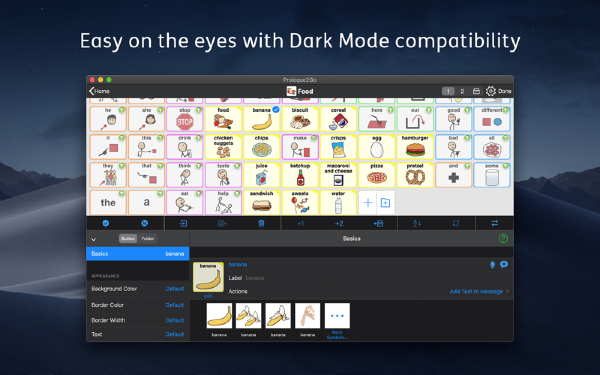Select the Folder segment

(148, 239)
